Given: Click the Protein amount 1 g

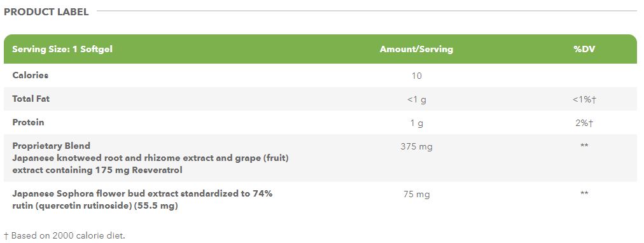Looking at the screenshot, I should pos(416,123).
